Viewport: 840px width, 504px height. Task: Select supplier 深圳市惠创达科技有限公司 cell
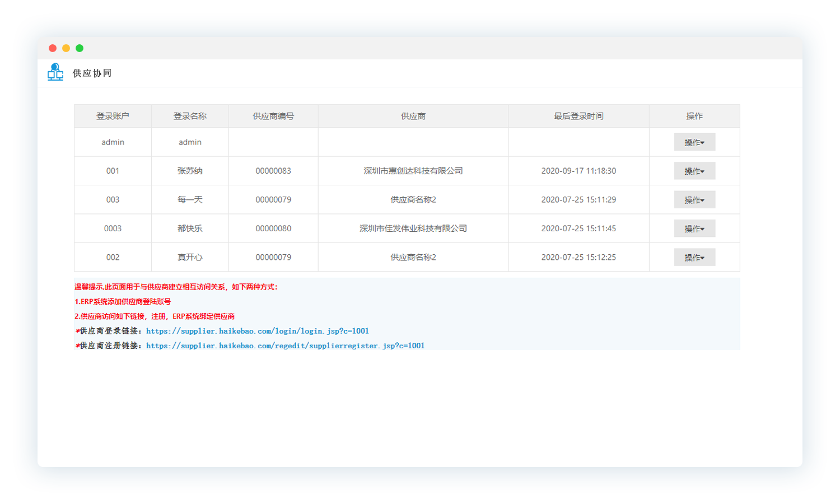(x=413, y=171)
